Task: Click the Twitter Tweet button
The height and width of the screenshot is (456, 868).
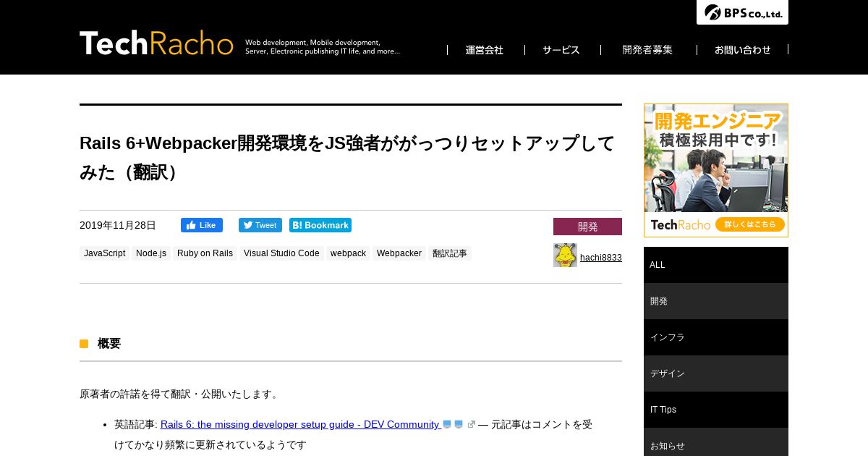Action: click(x=260, y=225)
